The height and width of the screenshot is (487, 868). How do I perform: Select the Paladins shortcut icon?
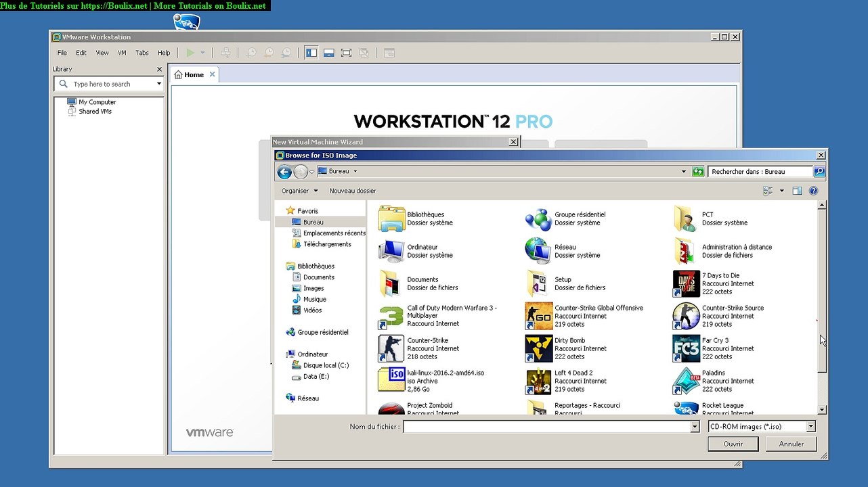(685, 381)
